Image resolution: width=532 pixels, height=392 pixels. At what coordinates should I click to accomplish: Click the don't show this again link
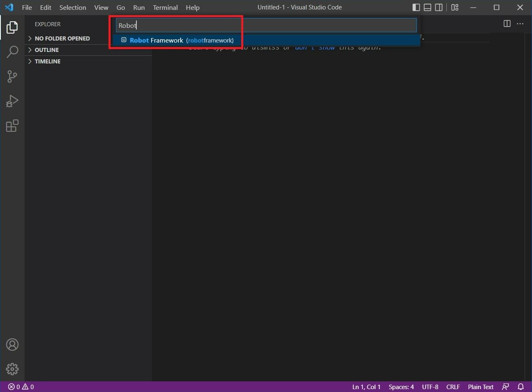pos(315,47)
